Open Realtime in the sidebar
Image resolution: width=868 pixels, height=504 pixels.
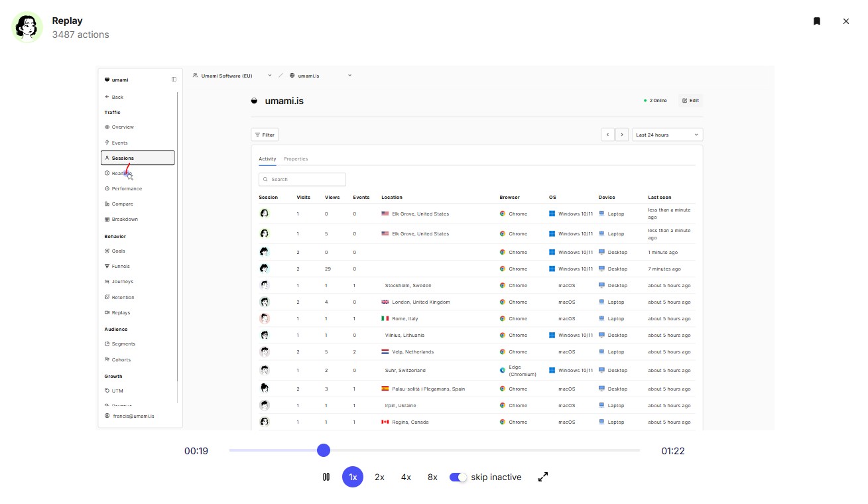(121, 174)
